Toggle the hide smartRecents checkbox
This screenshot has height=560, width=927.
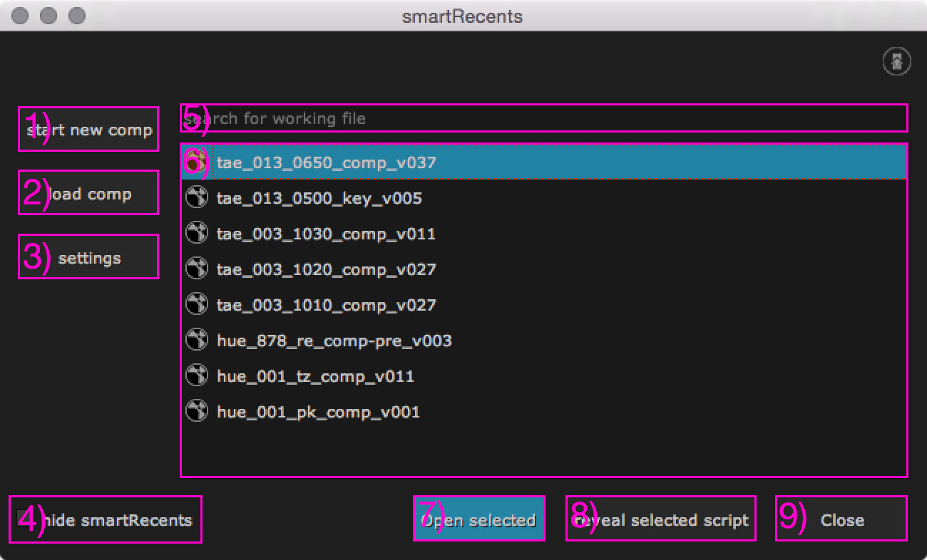[x=24, y=519]
